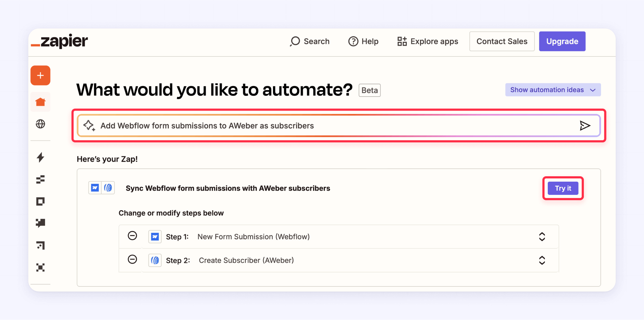
Task: Submit prompt with paper plane send icon
Action: [585, 125]
